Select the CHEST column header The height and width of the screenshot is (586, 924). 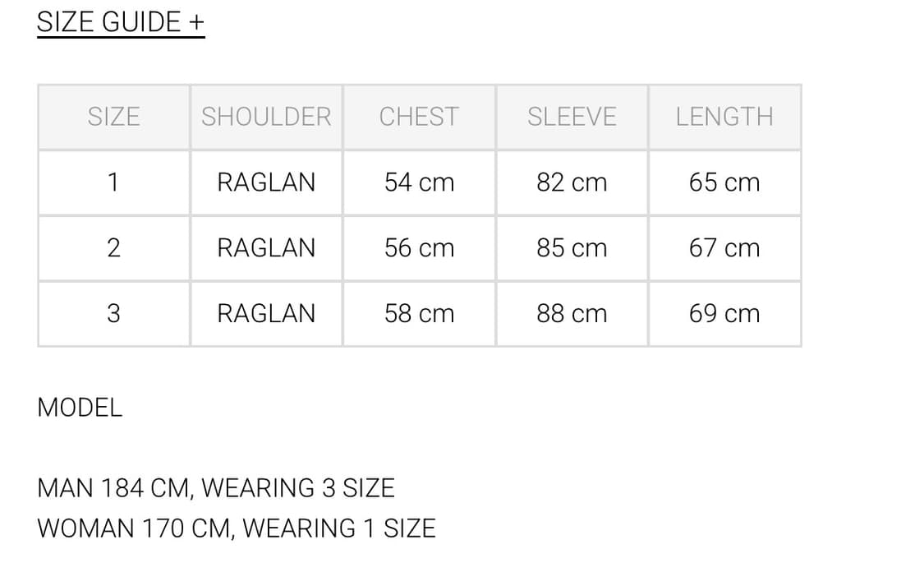(419, 117)
